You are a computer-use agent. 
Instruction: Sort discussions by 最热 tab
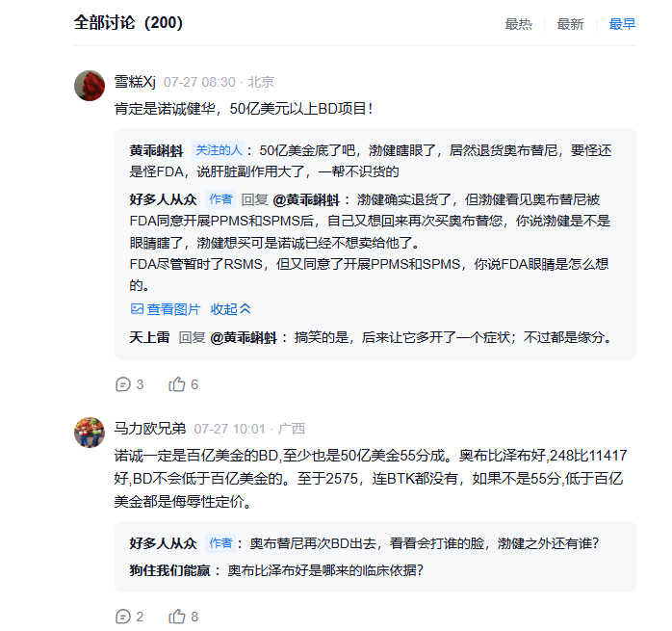click(x=518, y=24)
